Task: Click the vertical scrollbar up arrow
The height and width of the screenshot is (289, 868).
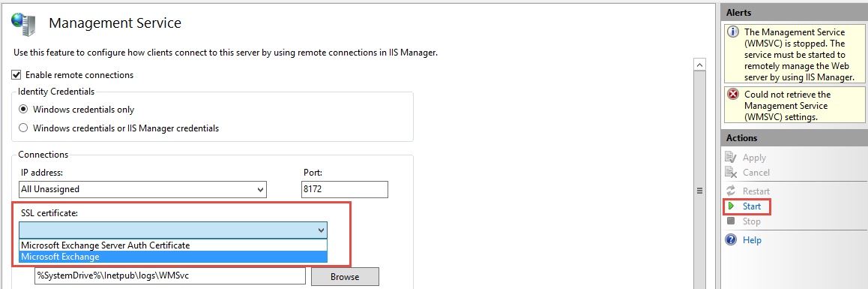Action: [x=699, y=65]
